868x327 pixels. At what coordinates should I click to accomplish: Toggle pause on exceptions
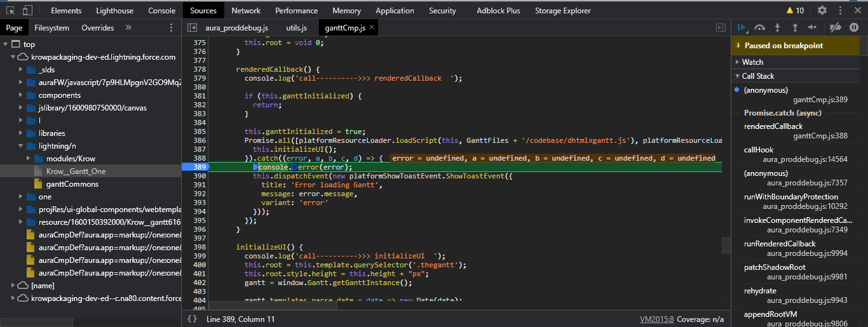click(x=854, y=28)
